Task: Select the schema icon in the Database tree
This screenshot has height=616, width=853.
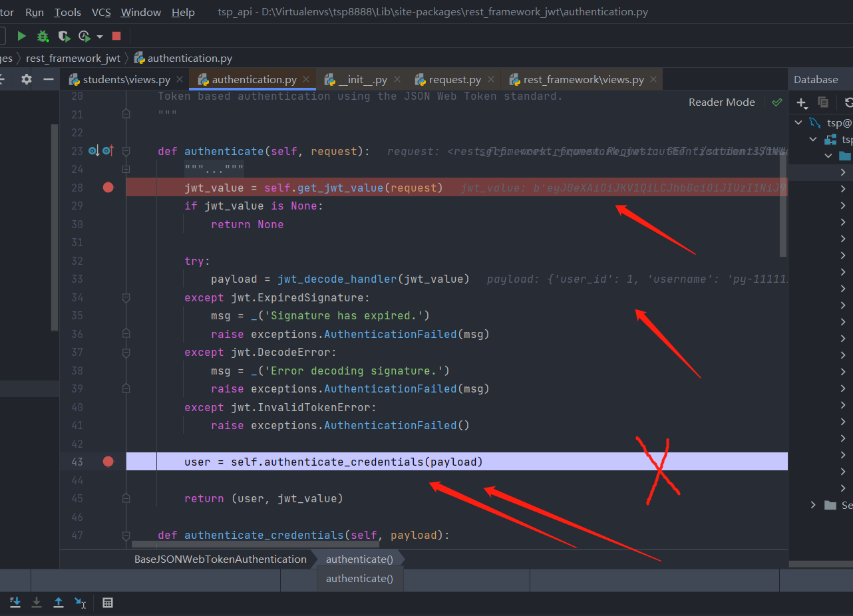Action: (830, 140)
